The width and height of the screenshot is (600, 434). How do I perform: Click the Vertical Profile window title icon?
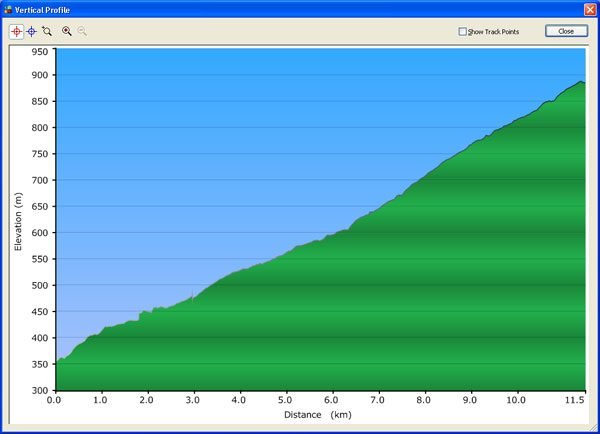tap(8, 8)
